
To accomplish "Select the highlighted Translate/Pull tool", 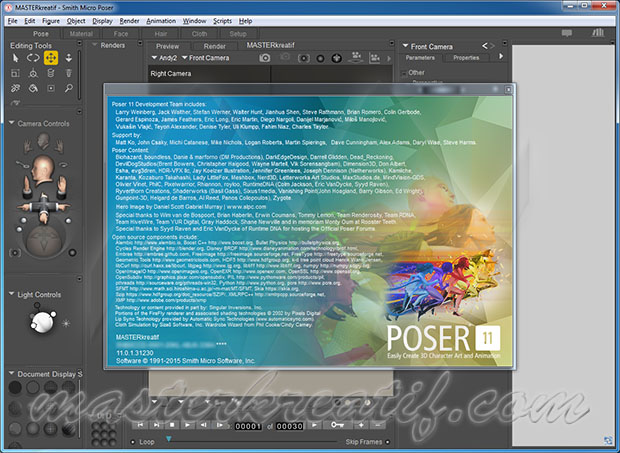I will (x=51, y=58).
